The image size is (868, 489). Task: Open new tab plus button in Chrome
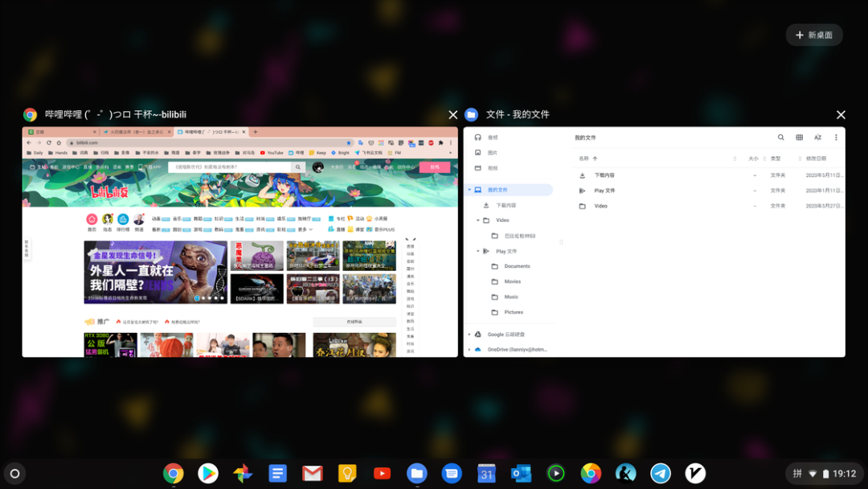(x=256, y=132)
